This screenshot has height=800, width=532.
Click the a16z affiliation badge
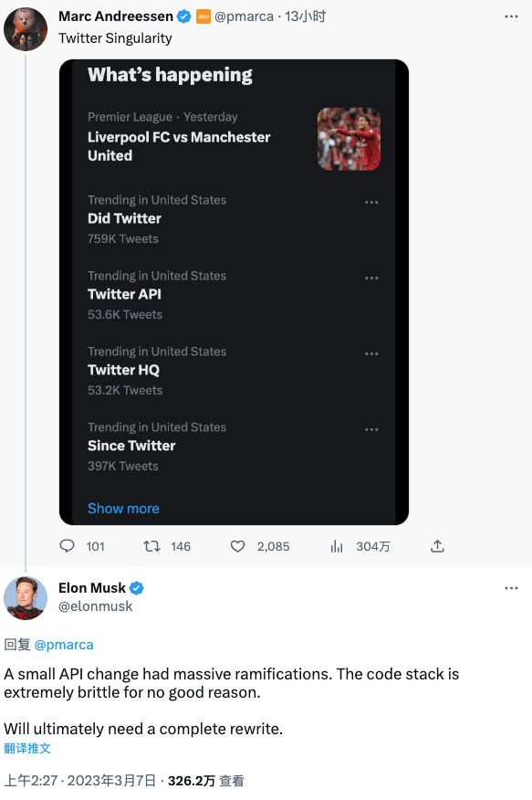click(203, 16)
